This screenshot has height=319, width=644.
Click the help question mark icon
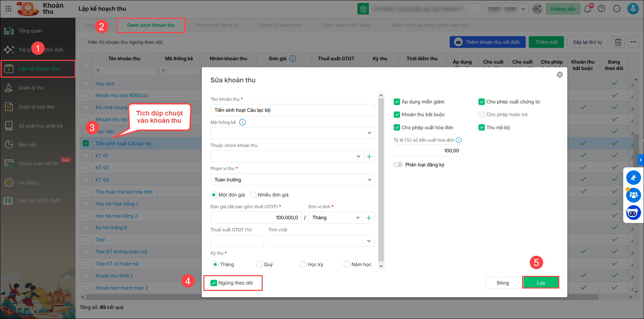[601, 9]
